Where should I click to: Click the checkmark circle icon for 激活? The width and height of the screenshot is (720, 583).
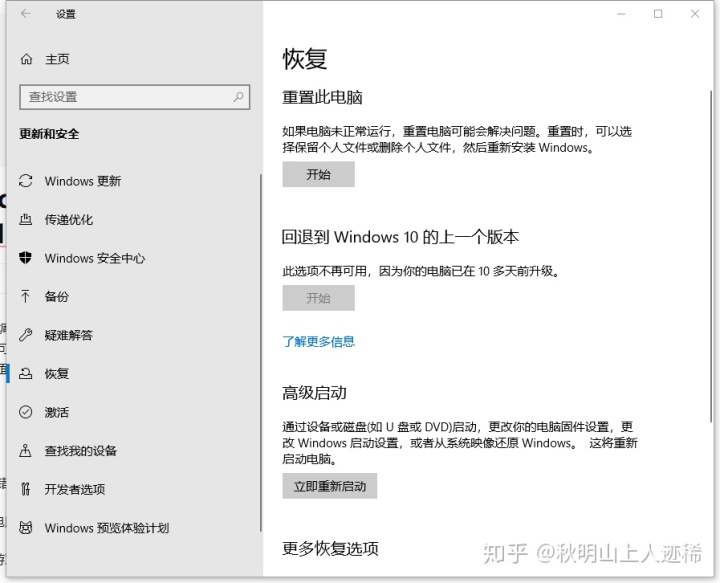pyautogui.click(x=26, y=412)
